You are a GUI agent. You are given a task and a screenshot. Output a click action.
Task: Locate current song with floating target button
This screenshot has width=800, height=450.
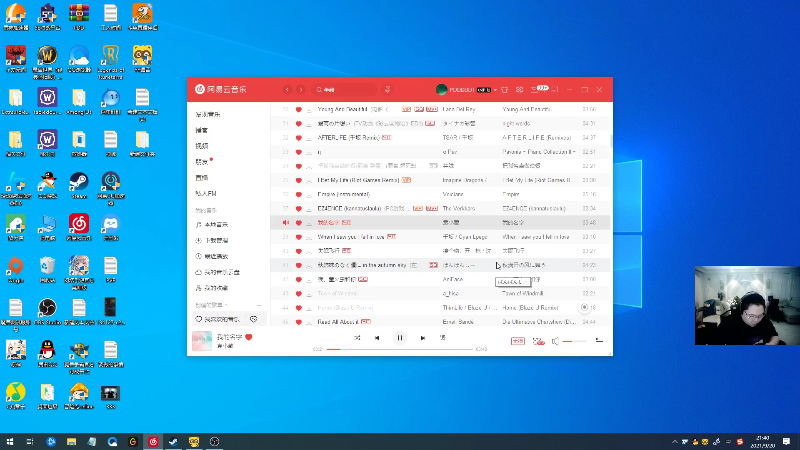584,307
